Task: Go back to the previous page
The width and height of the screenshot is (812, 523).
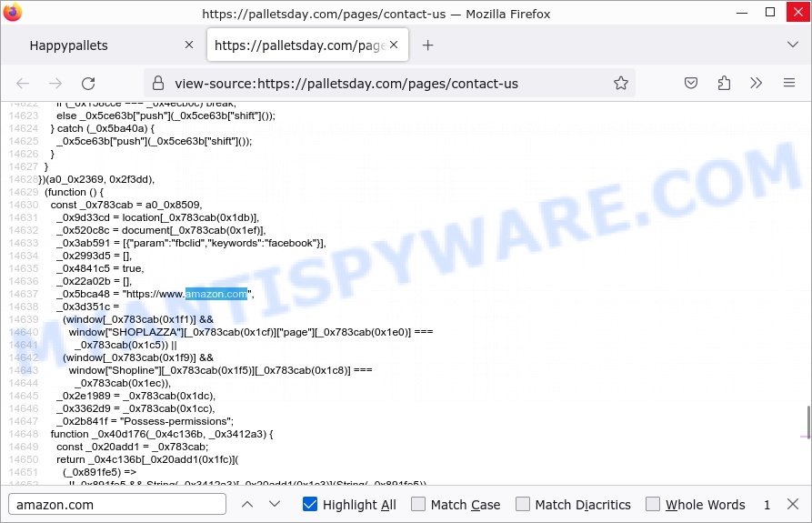Action: (23, 84)
